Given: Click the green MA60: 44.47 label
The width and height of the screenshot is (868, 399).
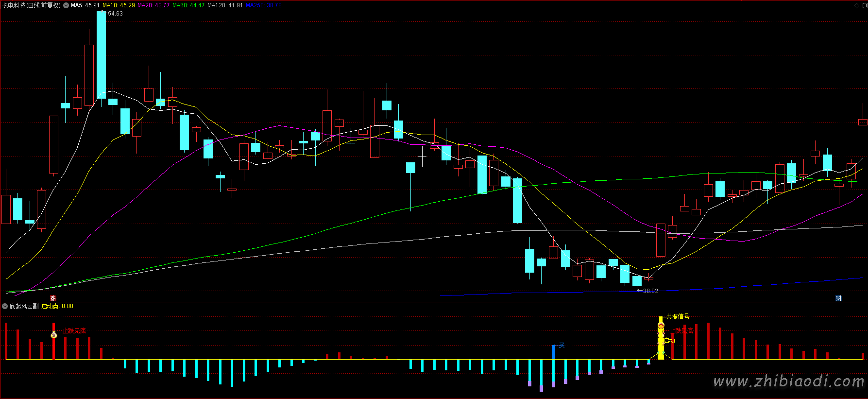Looking at the screenshot, I should click(x=188, y=5).
